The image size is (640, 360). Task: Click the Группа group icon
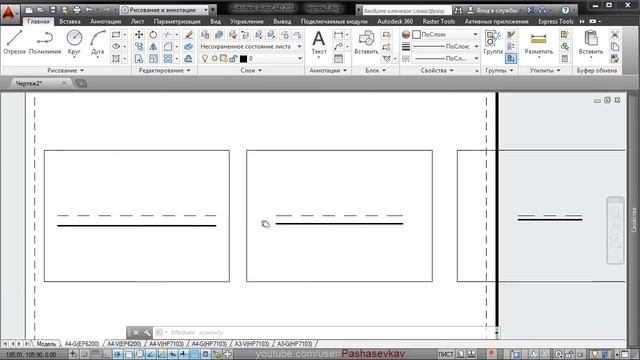click(493, 42)
